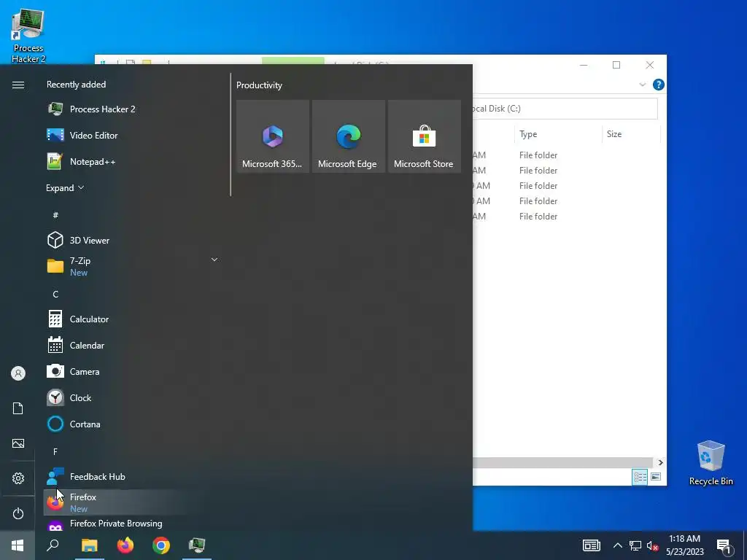Click the Microsoft 365 tile

coord(273,136)
